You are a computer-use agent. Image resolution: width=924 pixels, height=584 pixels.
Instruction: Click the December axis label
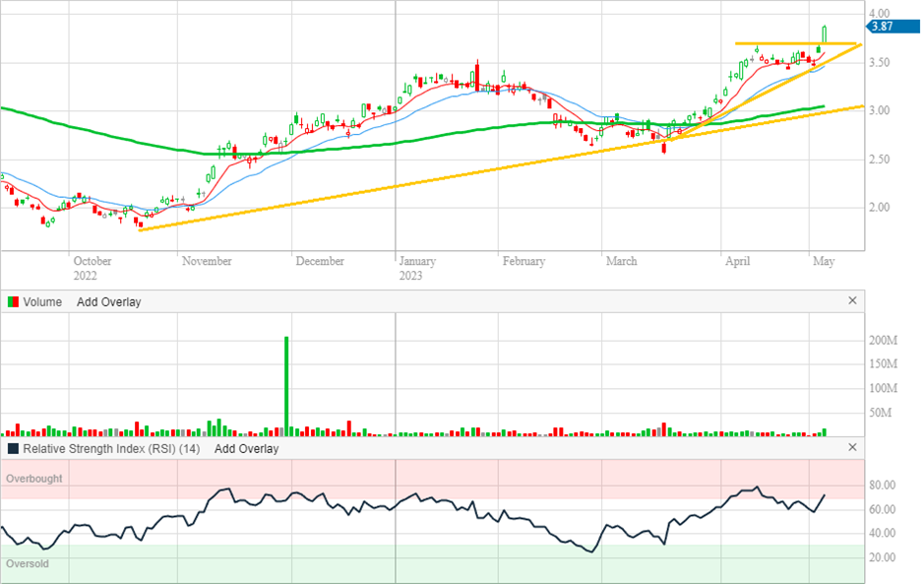pyautogui.click(x=320, y=261)
